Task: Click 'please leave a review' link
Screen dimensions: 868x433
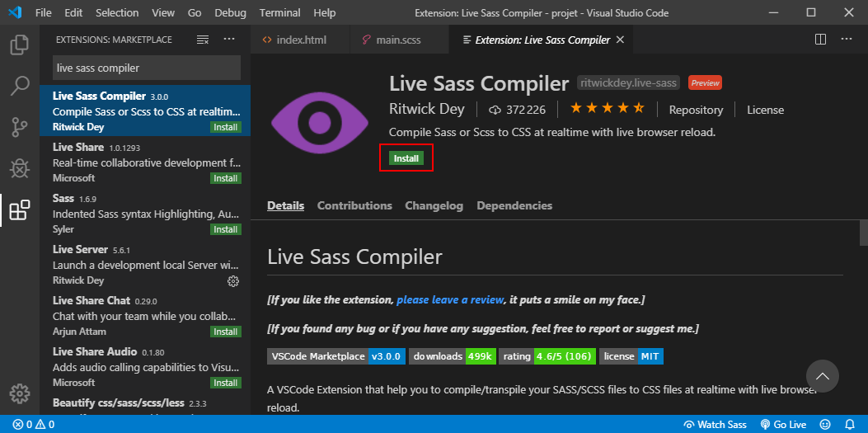Action: (450, 299)
